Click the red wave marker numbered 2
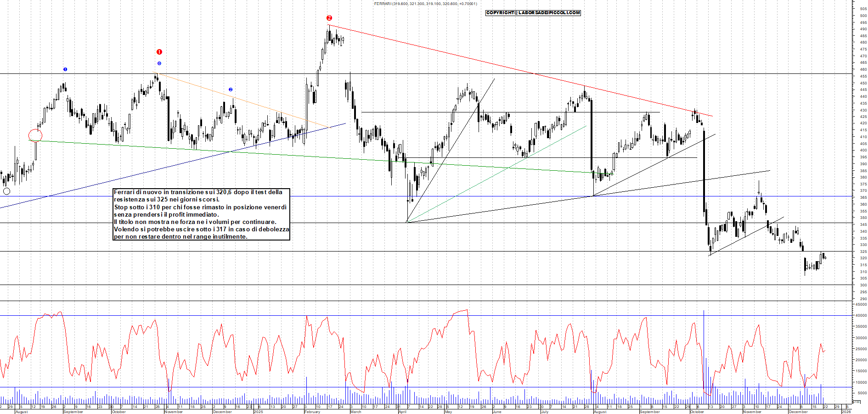Image resolution: width=868 pixels, height=414 pixels. (329, 18)
